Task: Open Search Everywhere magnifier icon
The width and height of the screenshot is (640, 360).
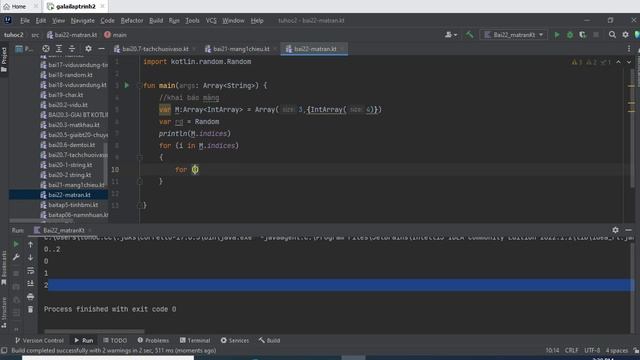Action: pyautogui.click(x=612, y=35)
